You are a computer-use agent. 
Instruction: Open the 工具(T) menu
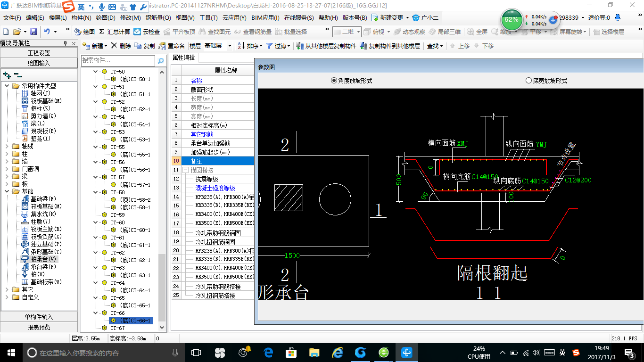pos(208,18)
